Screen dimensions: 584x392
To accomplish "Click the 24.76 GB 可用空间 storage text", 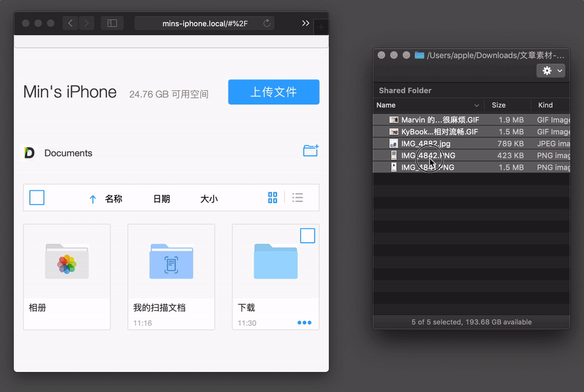I will pos(169,94).
